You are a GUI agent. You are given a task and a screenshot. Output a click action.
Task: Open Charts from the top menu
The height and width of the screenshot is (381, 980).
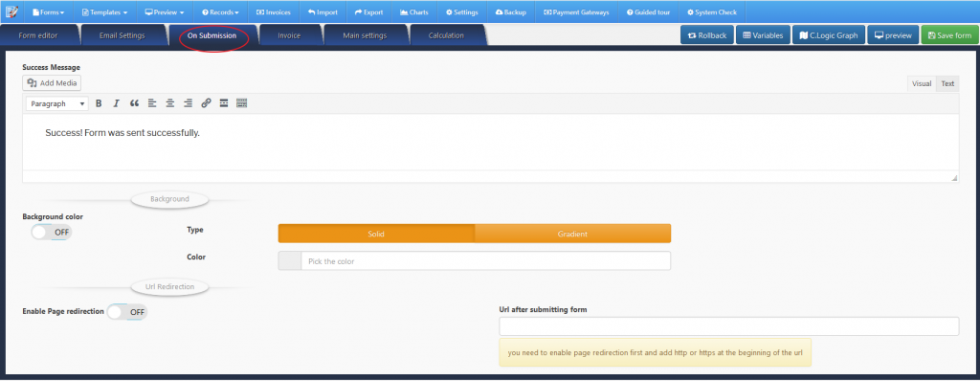(x=413, y=11)
